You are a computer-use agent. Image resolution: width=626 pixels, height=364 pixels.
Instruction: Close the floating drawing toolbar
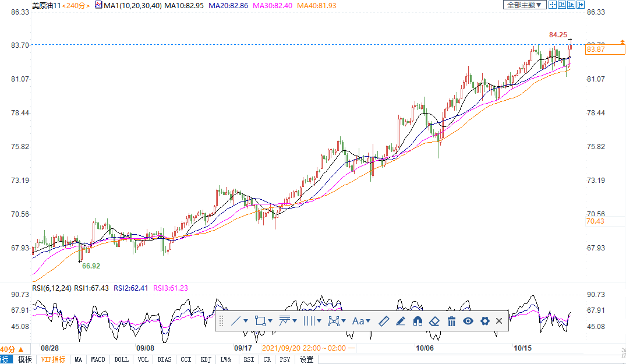499,321
